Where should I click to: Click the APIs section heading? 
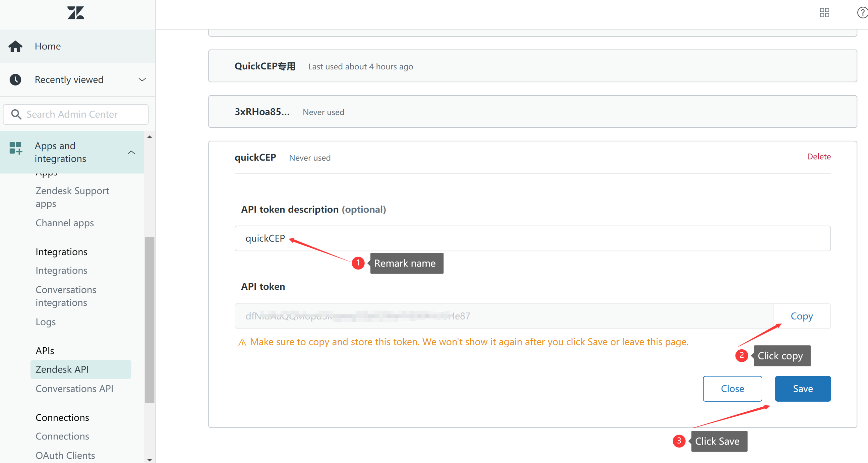tap(45, 351)
